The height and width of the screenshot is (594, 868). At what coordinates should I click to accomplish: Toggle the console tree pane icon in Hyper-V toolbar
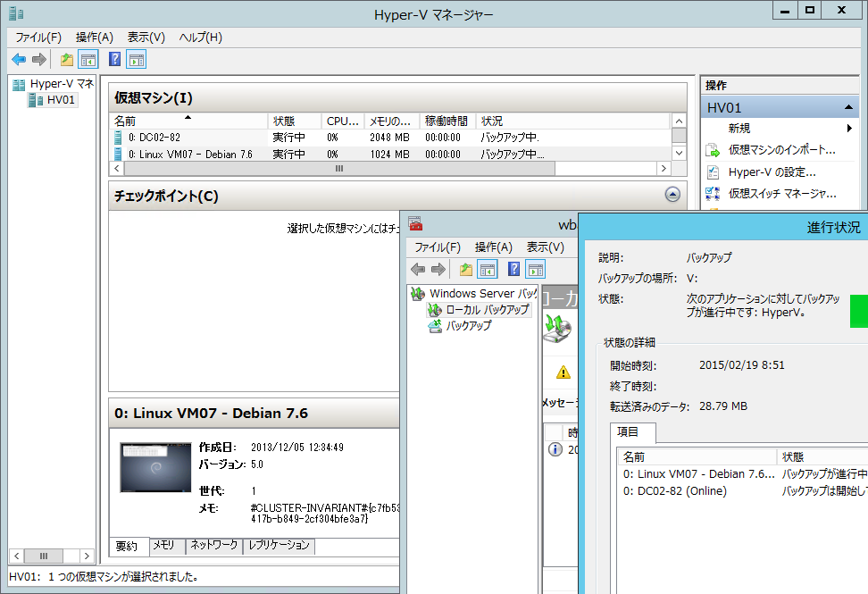tap(88, 59)
